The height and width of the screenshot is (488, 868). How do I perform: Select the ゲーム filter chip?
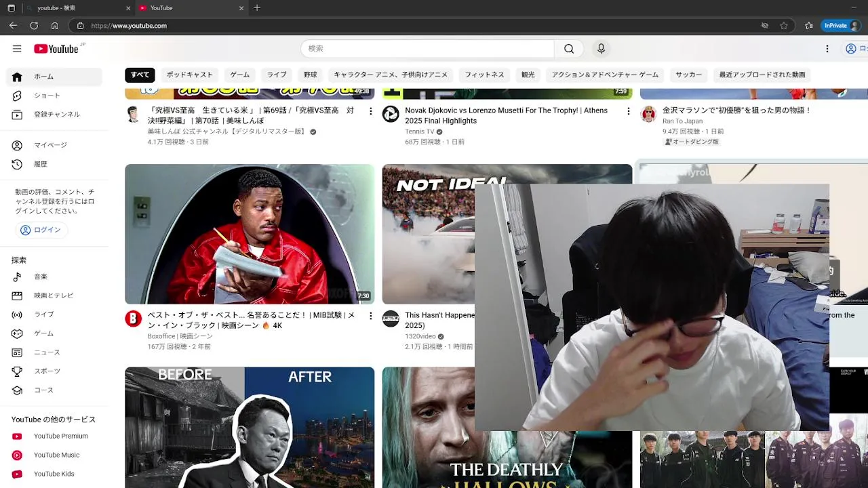click(240, 75)
